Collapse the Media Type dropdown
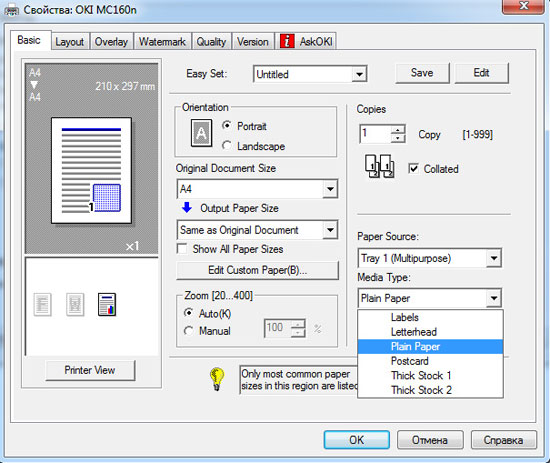The width and height of the screenshot is (550, 463). click(494, 298)
